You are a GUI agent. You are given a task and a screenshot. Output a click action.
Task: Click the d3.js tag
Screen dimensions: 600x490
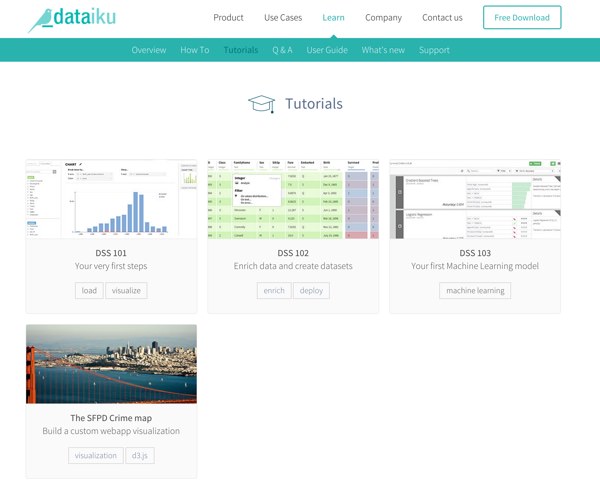[x=140, y=455]
